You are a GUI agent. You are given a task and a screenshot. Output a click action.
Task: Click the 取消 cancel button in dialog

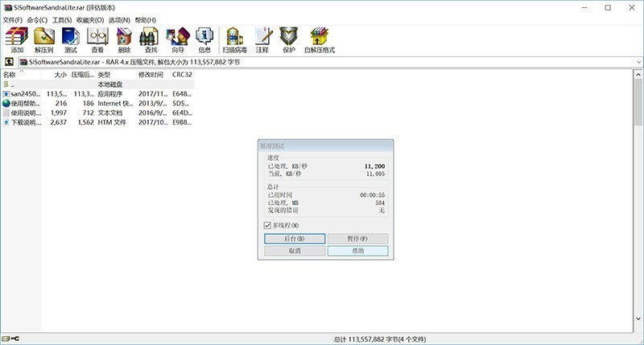coord(295,251)
